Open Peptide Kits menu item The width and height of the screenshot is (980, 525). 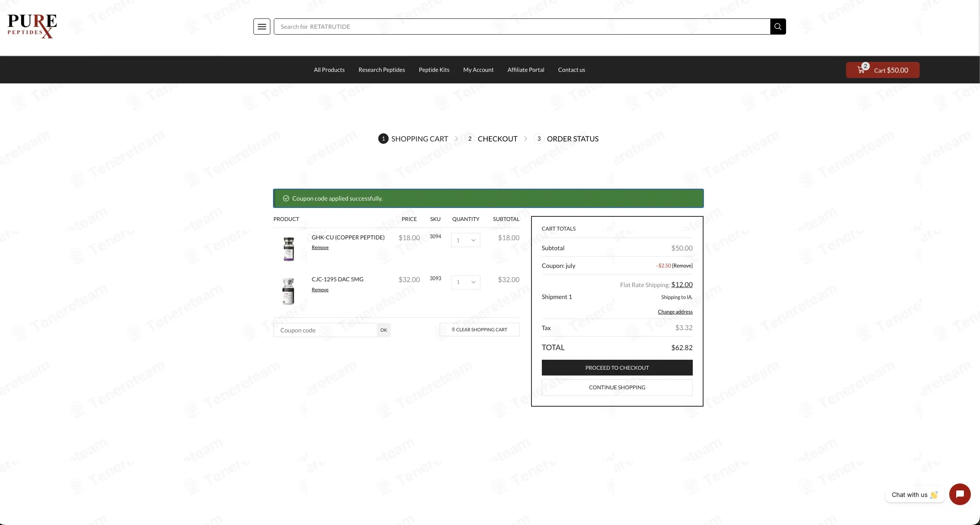coord(434,70)
